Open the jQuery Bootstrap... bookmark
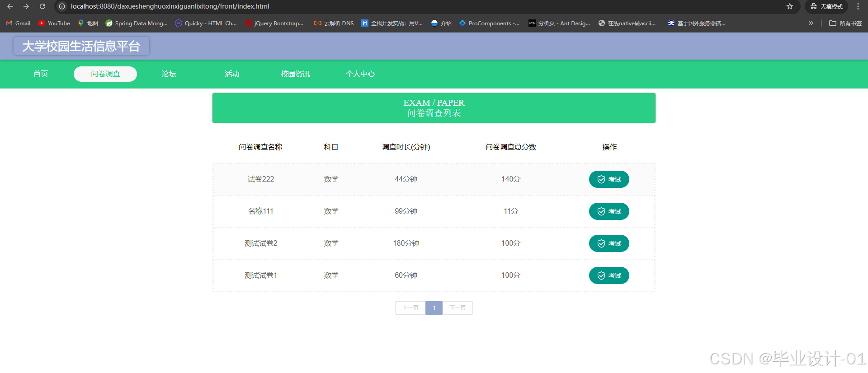The image size is (868, 373). coord(274,23)
